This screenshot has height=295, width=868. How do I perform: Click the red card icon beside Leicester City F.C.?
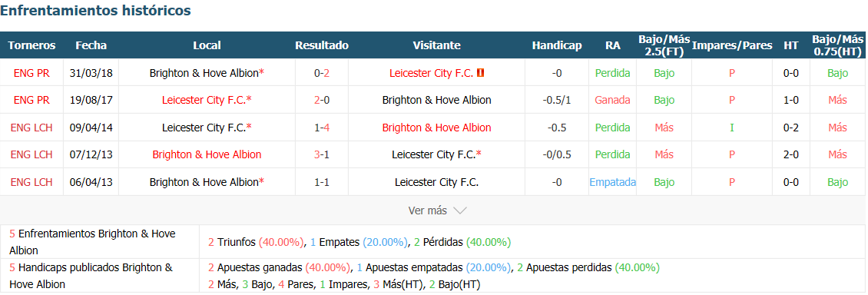point(481,72)
